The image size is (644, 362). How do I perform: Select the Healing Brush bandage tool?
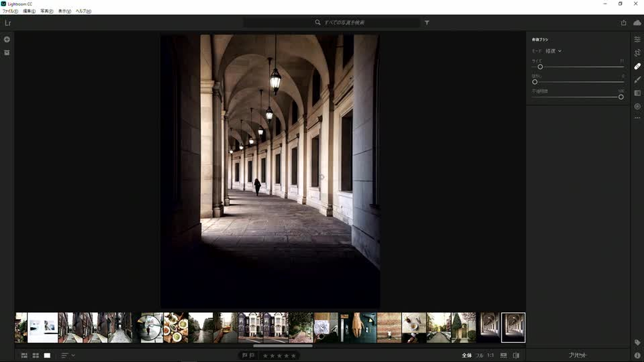tap(637, 66)
